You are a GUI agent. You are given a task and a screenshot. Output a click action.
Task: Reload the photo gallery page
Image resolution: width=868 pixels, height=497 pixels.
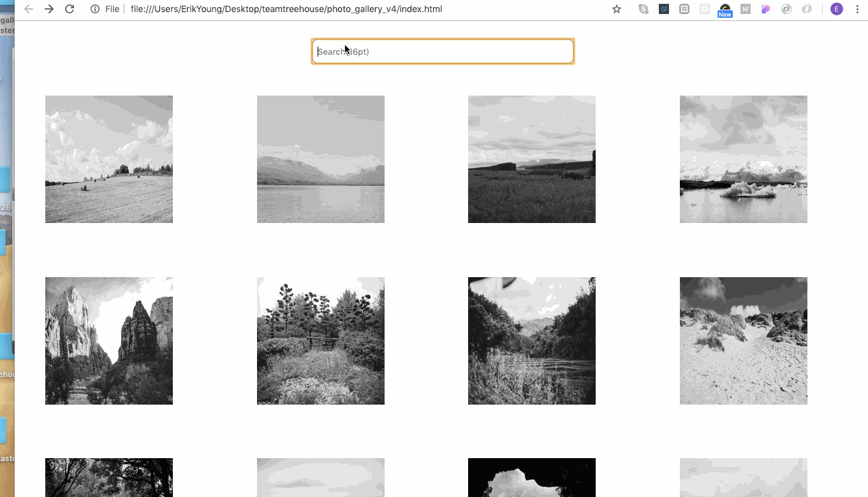pos(69,9)
